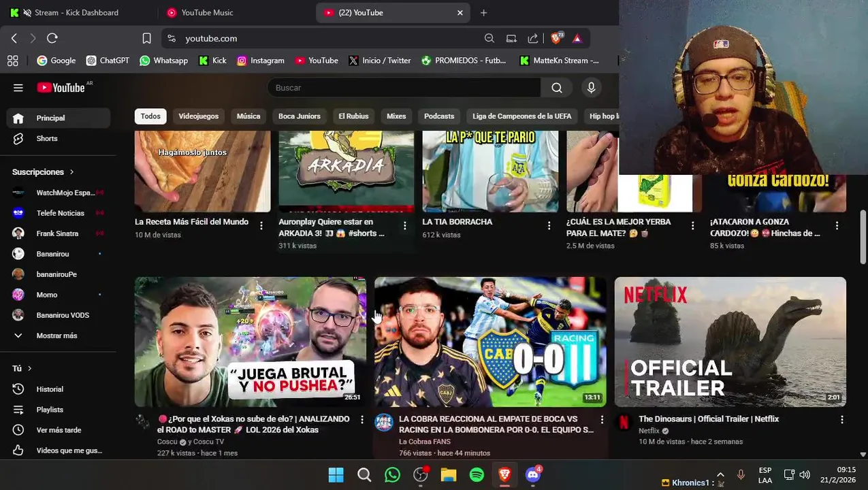Open Discord from taskbar

click(533, 474)
